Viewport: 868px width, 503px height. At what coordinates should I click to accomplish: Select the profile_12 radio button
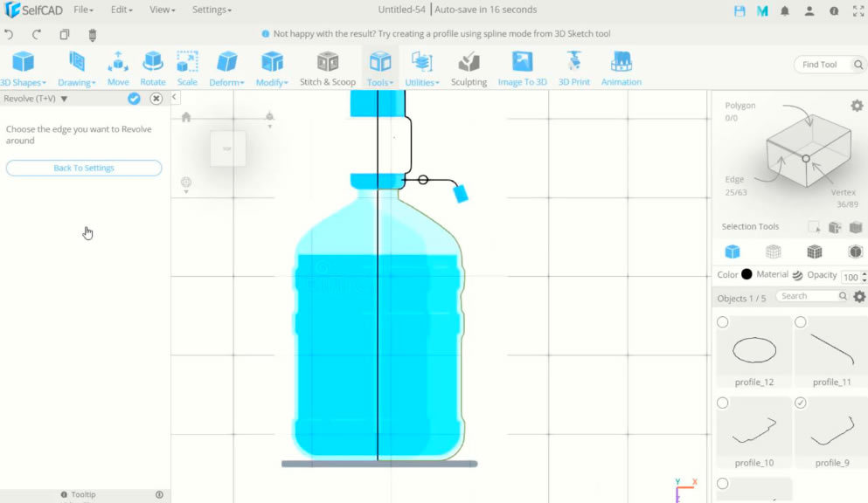722,322
